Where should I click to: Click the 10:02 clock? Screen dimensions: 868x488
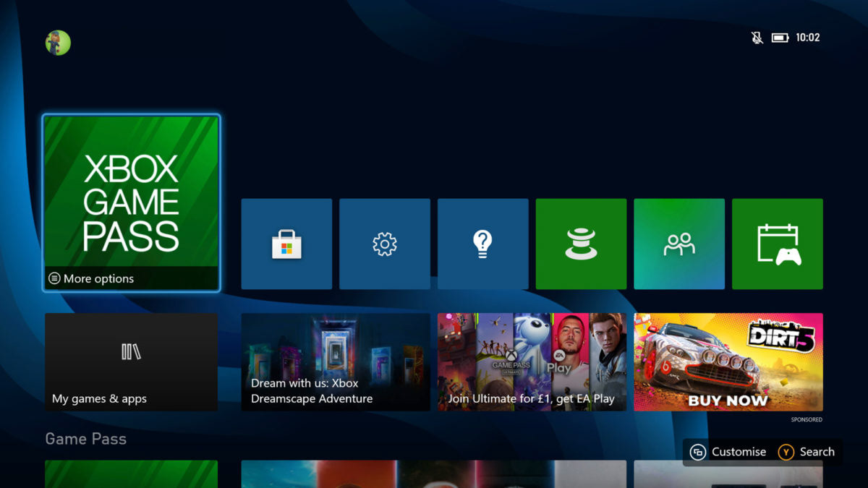click(x=807, y=38)
